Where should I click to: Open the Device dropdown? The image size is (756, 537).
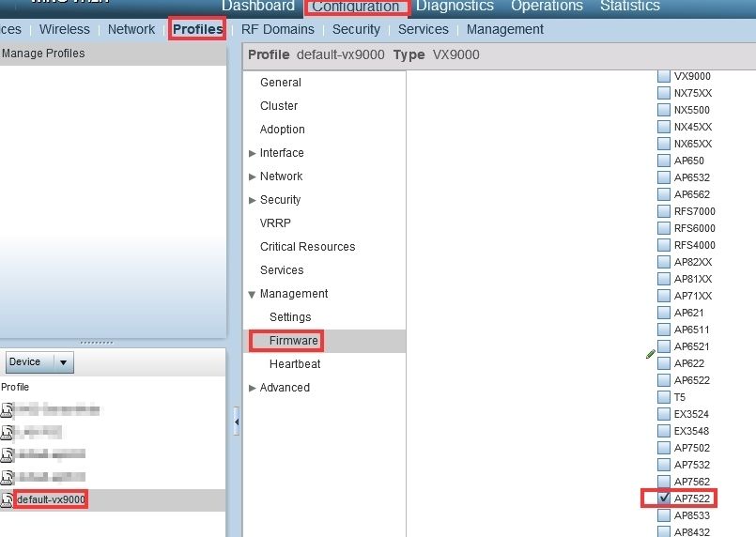tap(39, 362)
